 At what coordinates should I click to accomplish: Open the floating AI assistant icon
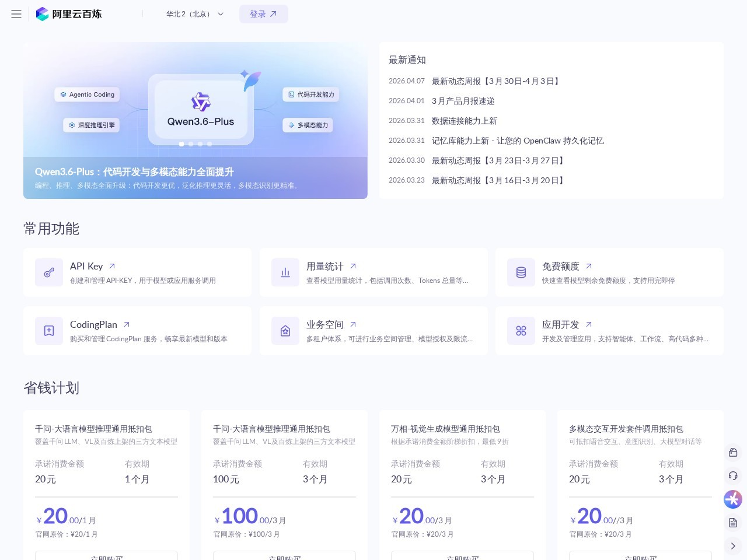pos(733,499)
